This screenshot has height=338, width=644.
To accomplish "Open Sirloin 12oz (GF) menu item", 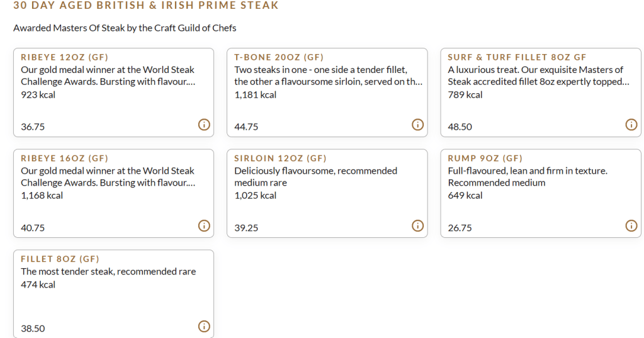I will point(280,158).
